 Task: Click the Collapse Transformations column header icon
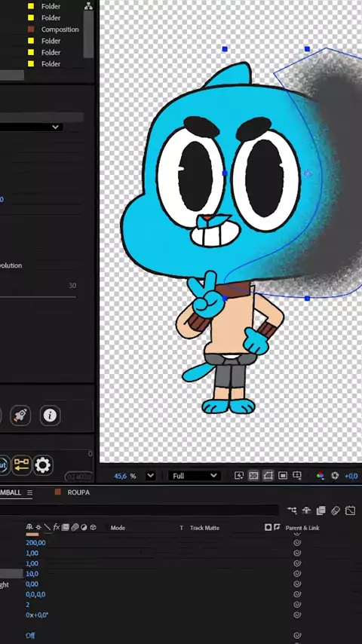(x=38, y=527)
